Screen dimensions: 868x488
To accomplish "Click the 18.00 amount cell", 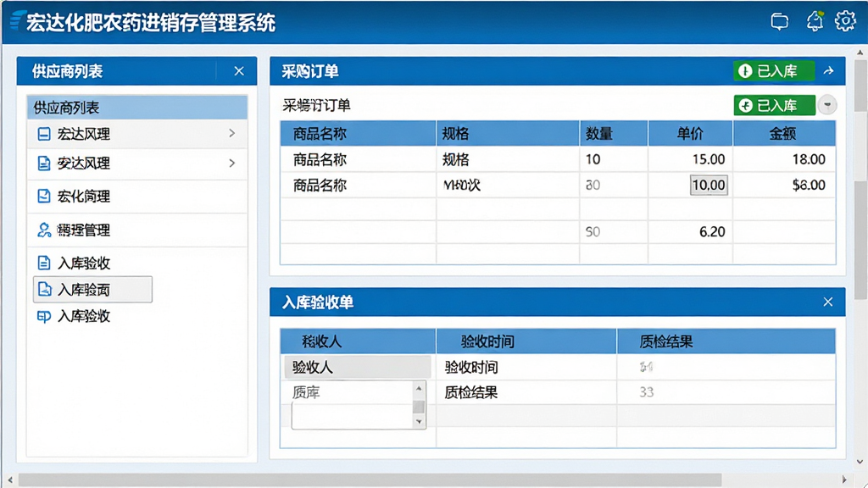I will click(x=784, y=159).
